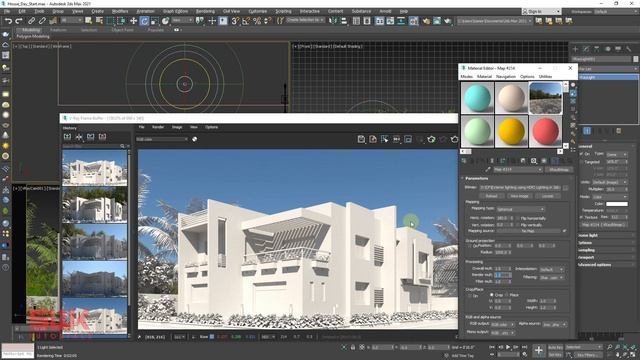640x360 pixels.
Task: Open the Interpolation dropdown
Action: pyautogui.click(x=551, y=269)
